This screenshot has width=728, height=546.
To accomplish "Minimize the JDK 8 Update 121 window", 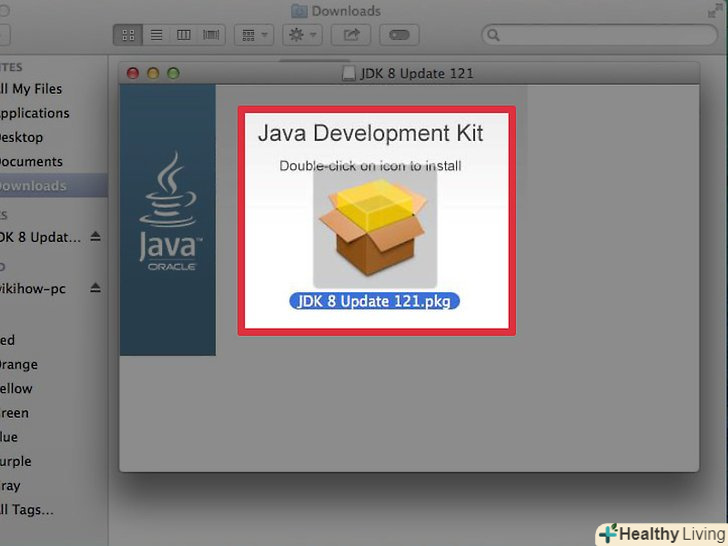I will [153, 73].
